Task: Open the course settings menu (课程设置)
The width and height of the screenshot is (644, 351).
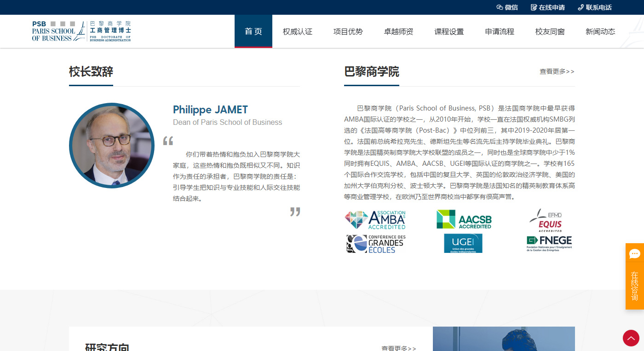Action: click(x=449, y=32)
